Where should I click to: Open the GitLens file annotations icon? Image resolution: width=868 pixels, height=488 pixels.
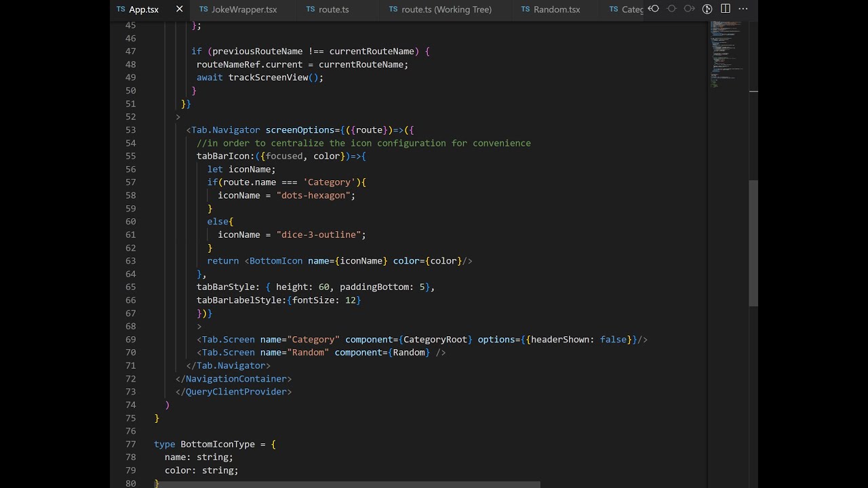(x=707, y=9)
